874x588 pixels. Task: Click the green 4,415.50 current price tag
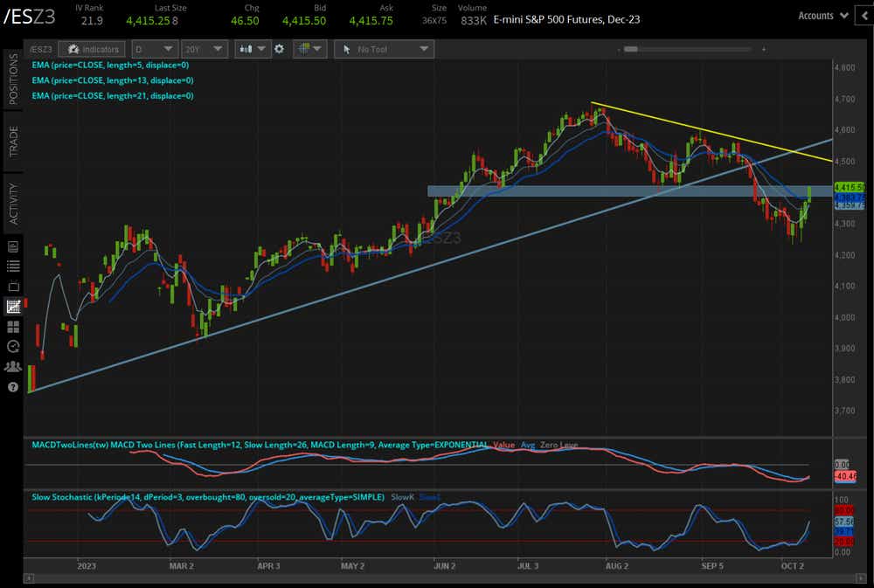click(x=850, y=187)
